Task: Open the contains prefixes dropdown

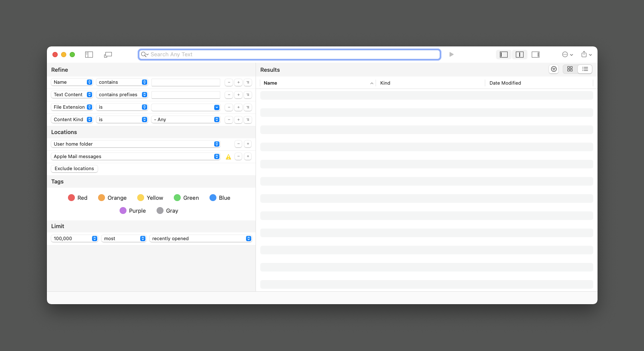Action: coord(122,95)
